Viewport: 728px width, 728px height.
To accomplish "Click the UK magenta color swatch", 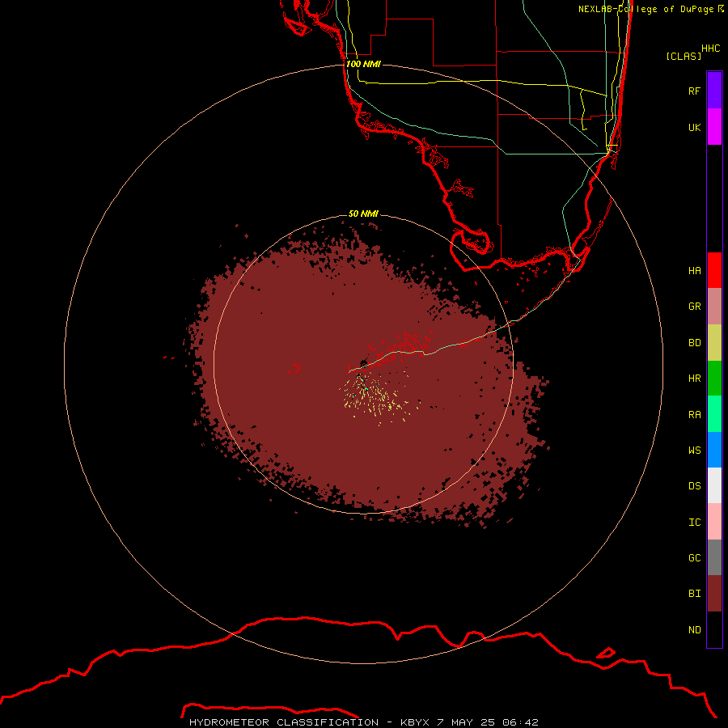I will pyautogui.click(x=714, y=127).
